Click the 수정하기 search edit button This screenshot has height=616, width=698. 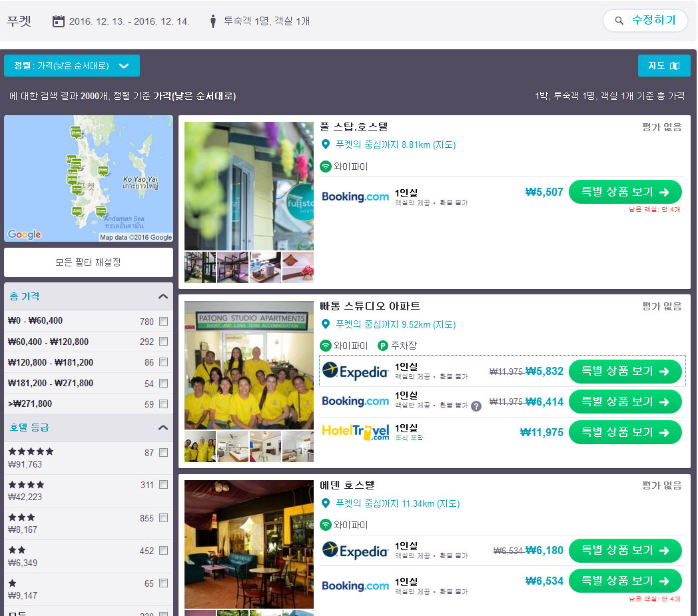click(645, 21)
